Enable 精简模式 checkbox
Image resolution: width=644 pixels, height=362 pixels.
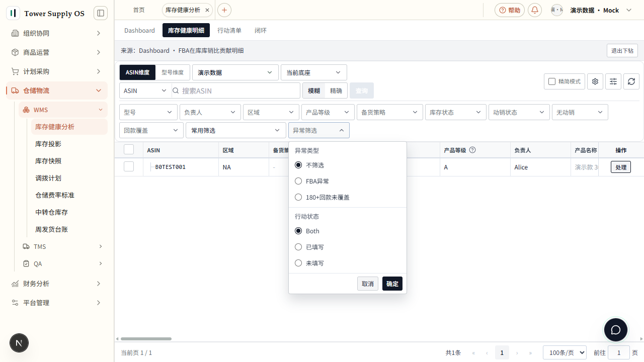coord(552,81)
